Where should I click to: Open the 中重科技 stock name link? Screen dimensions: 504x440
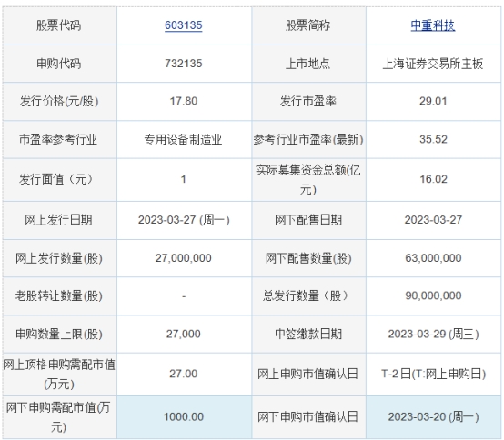433,25
